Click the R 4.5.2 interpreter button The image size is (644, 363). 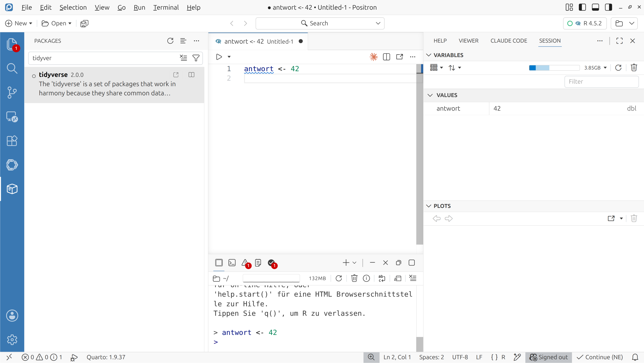(585, 23)
